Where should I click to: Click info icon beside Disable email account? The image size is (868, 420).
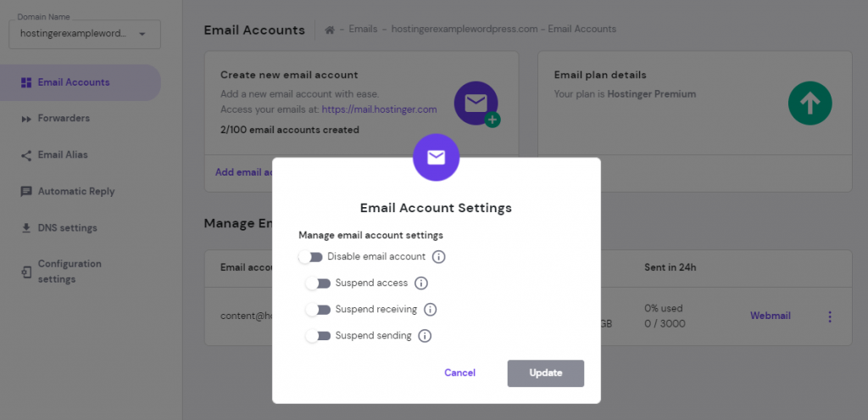coord(439,257)
